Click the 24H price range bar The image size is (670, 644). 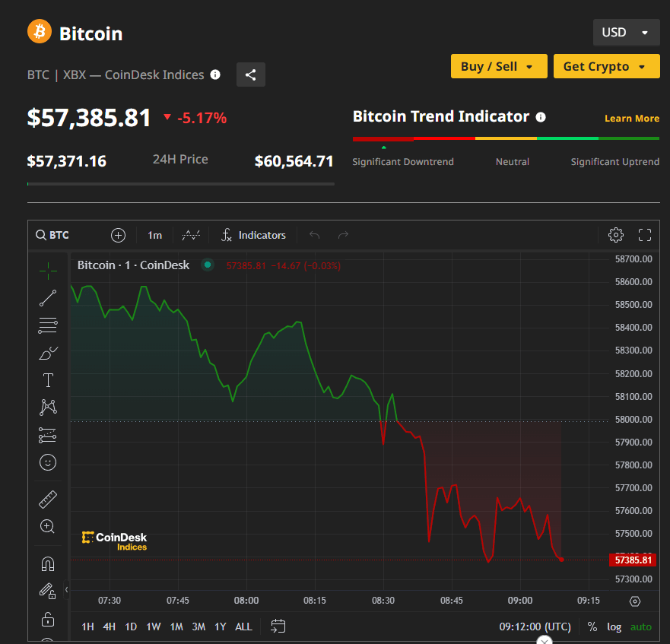coord(181,184)
